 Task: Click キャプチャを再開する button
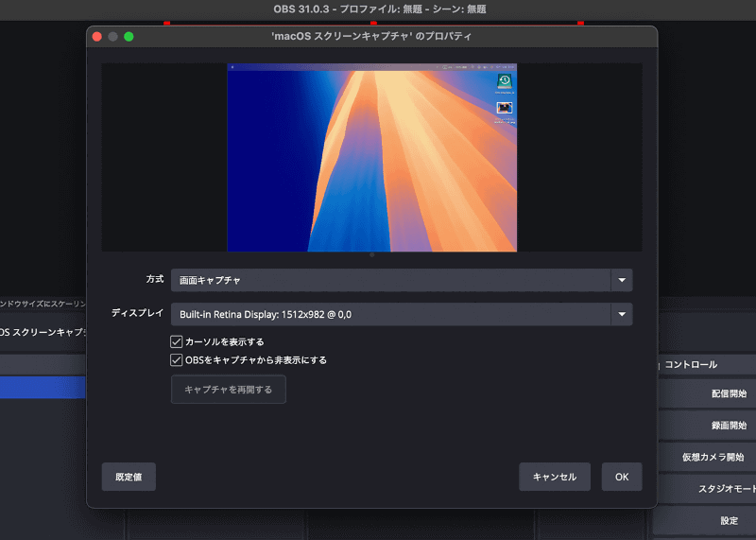[x=229, y=390]
